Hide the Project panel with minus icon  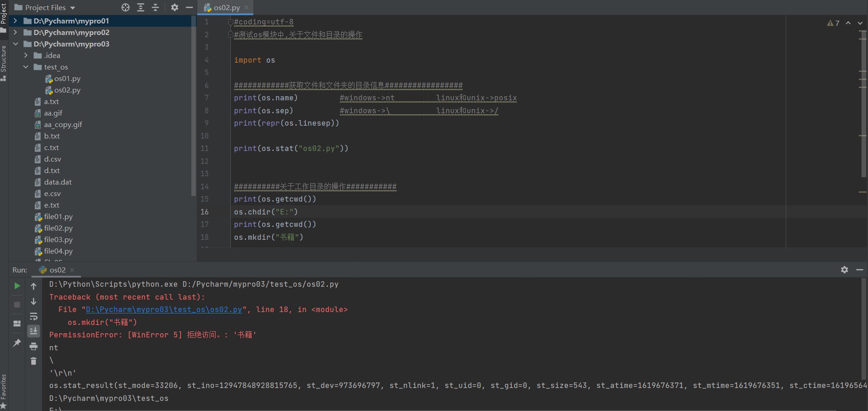189,7
